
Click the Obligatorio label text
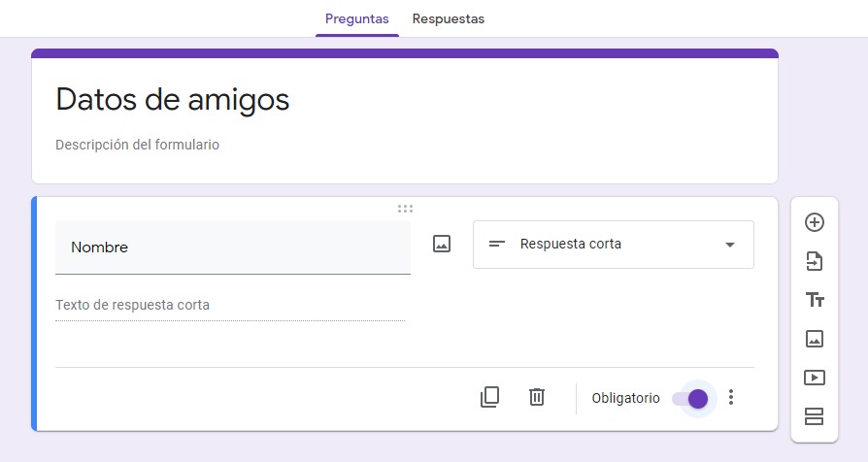(x=625, y=399)
